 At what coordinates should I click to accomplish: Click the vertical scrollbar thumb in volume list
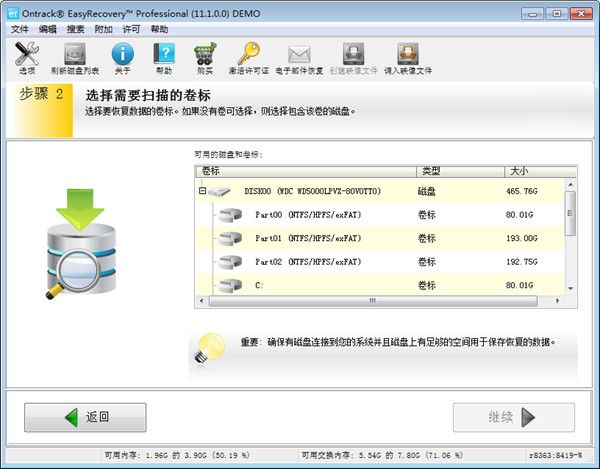click(570, 213)
